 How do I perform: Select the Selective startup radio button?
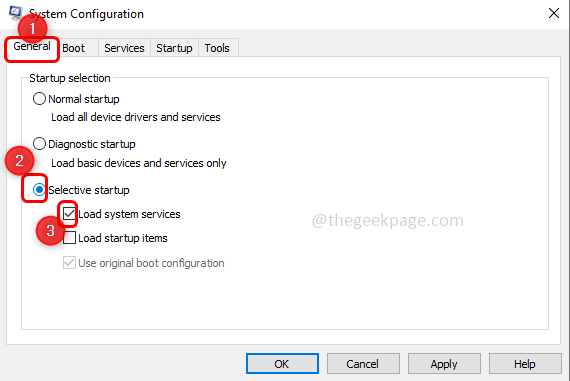pyautogui.click(x=39, y=189)
